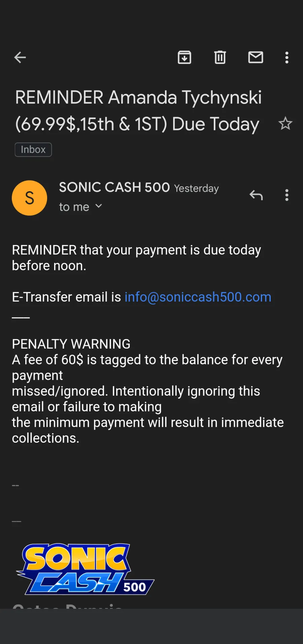The image size is (303, 644).
Task: Tap the orange S sender avatar
Action: [x=30, y=198]
